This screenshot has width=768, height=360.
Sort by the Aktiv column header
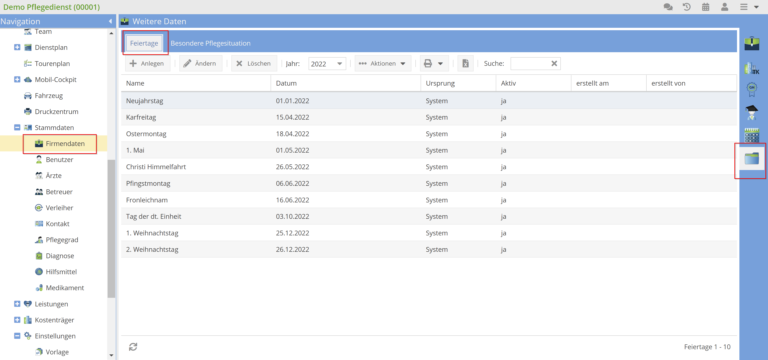(x=533, y=83)
